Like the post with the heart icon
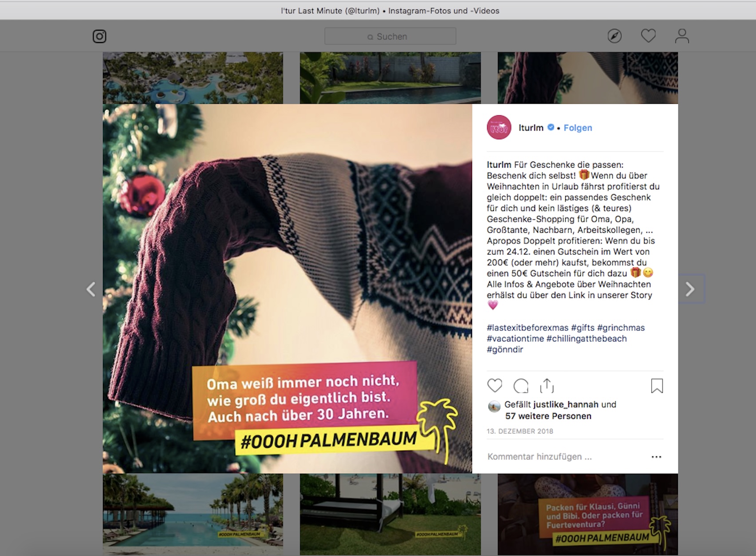Screen dimensions: 756x556 pos(495,386)
